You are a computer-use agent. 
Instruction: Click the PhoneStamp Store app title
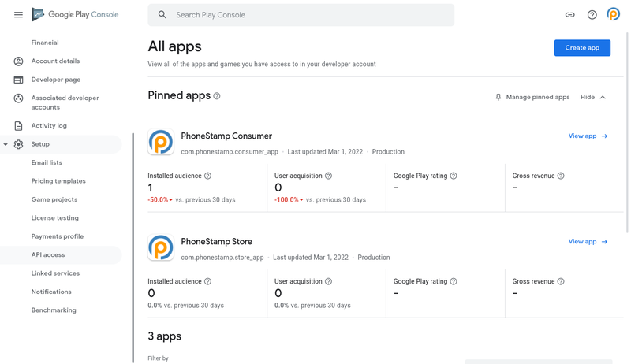coord(216,242)
